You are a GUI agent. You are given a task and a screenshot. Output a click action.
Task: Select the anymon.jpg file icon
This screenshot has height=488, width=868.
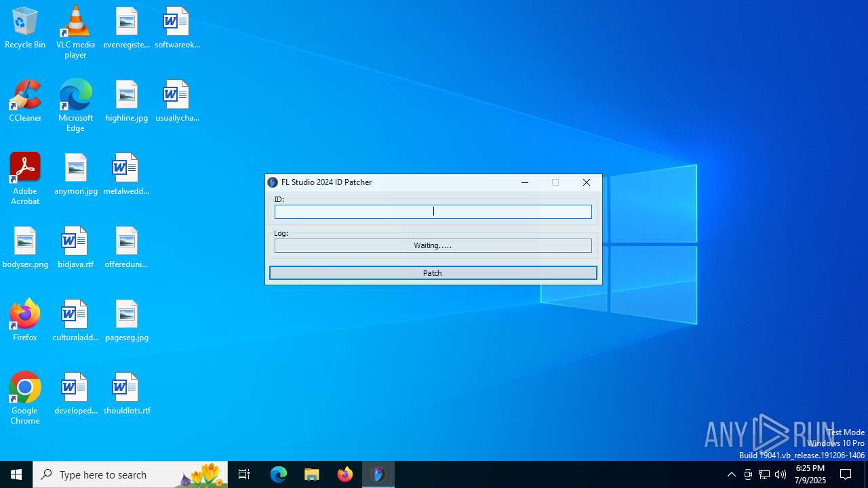click(76, 175)
